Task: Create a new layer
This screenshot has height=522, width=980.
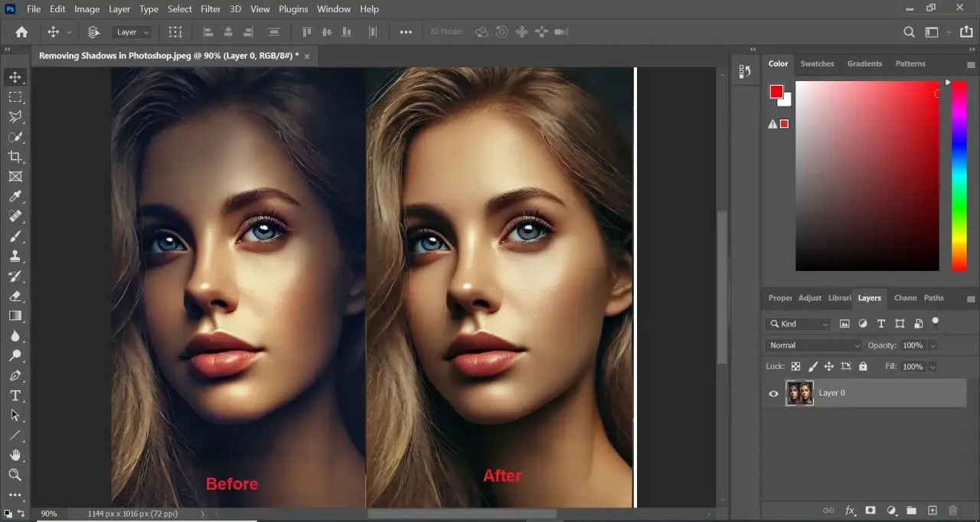Action: [932, 510]
